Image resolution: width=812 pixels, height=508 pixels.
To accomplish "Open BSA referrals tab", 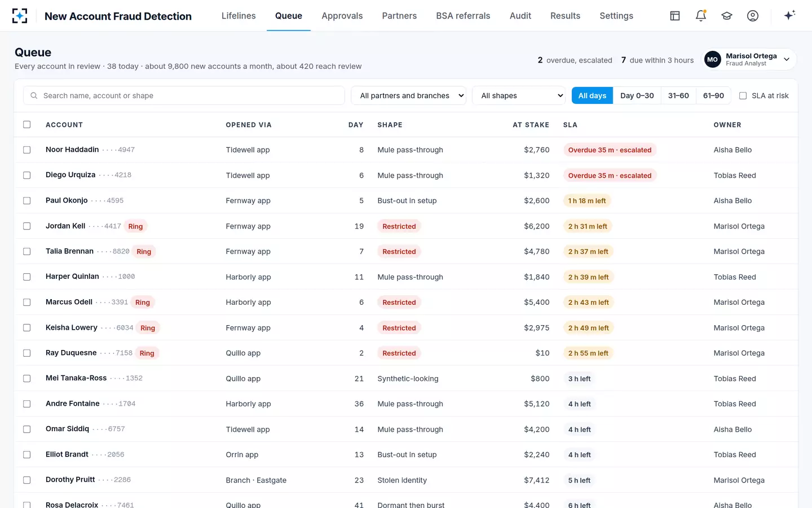I will (x=463, y=16).
